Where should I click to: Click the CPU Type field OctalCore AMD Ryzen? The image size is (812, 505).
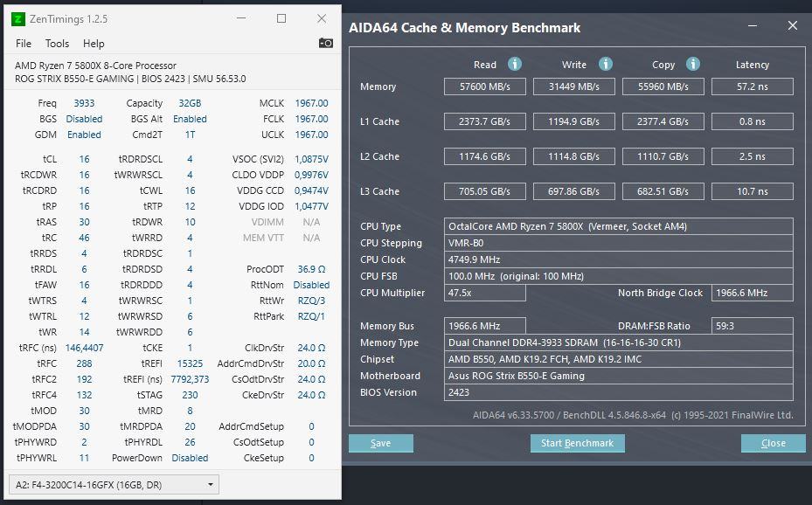(618, 226)
